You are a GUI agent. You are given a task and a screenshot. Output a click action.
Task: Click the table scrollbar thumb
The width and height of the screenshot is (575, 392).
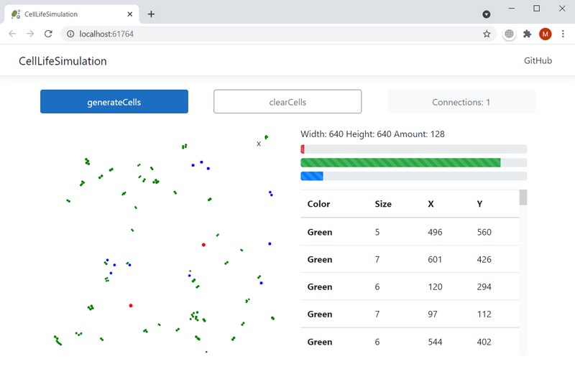click(x=523, y=197)
